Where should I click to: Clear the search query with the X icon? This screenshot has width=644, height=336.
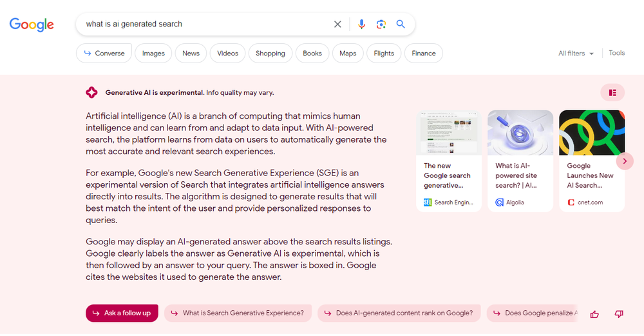(x=337, y=25)
